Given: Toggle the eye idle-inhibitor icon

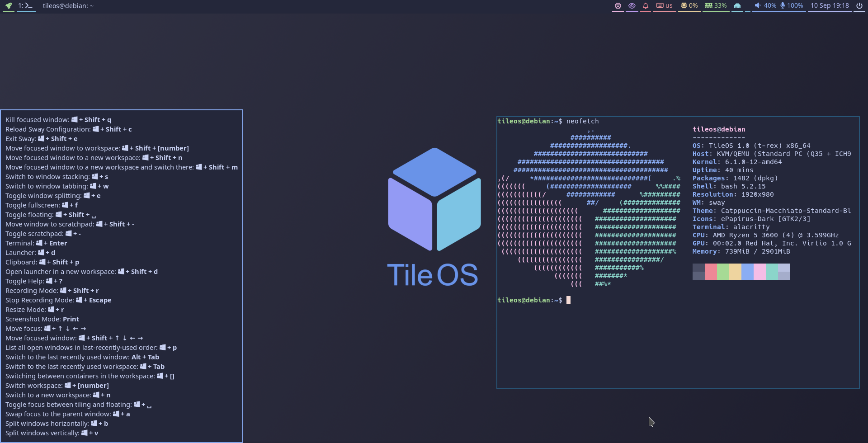Looking at the screenshot, I should (x=632, y=6).
